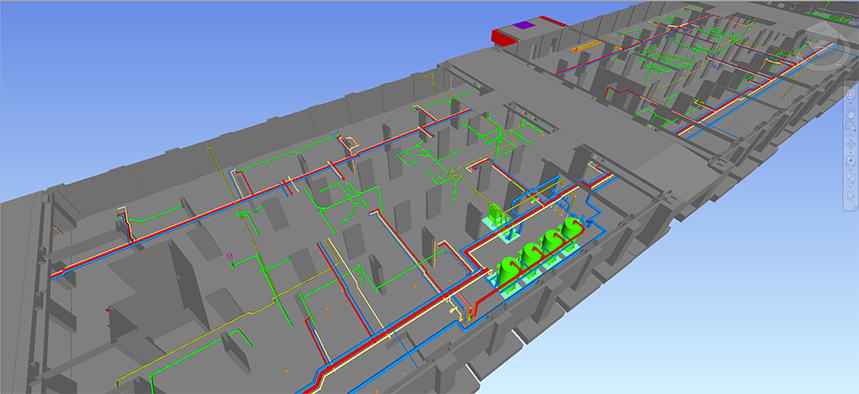Expand the dropdown under Walk tool

(851, 186)
